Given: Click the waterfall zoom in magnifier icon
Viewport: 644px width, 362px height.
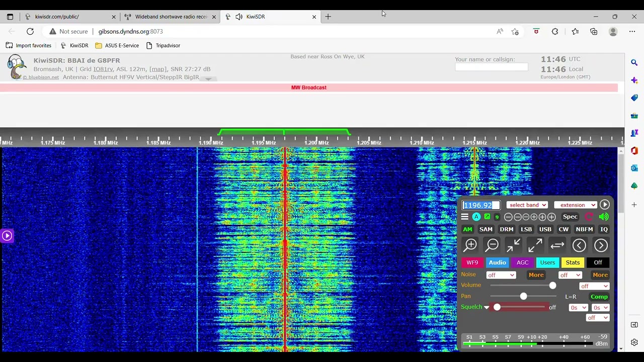Looking at the screenshot, I should [x=470, y=245].
